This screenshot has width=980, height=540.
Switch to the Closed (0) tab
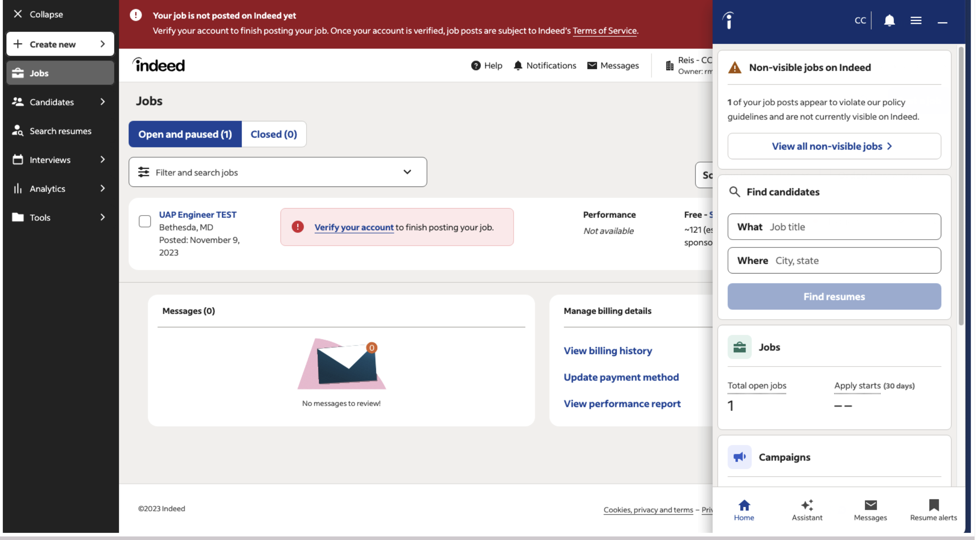click(274, 134)
